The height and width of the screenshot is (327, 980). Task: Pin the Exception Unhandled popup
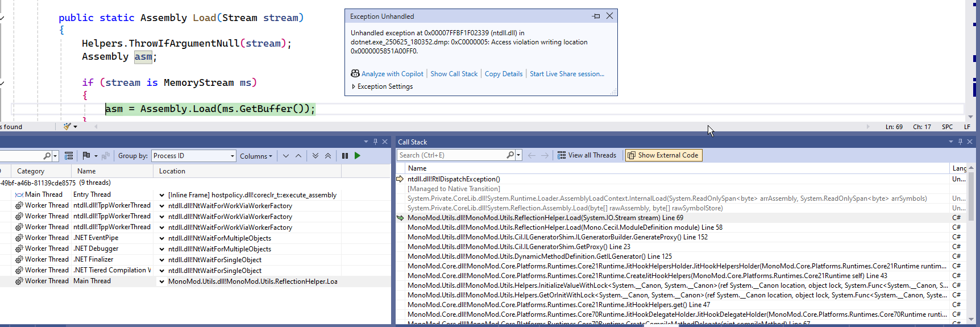point(596,16)
